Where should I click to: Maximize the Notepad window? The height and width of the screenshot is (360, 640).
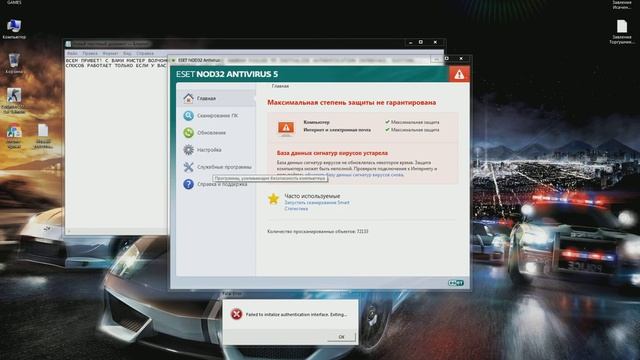pos(421,42)
